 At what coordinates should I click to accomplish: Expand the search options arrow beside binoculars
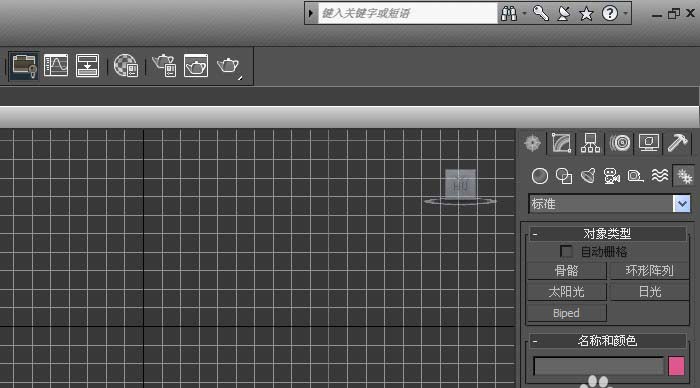pos(524,13)
